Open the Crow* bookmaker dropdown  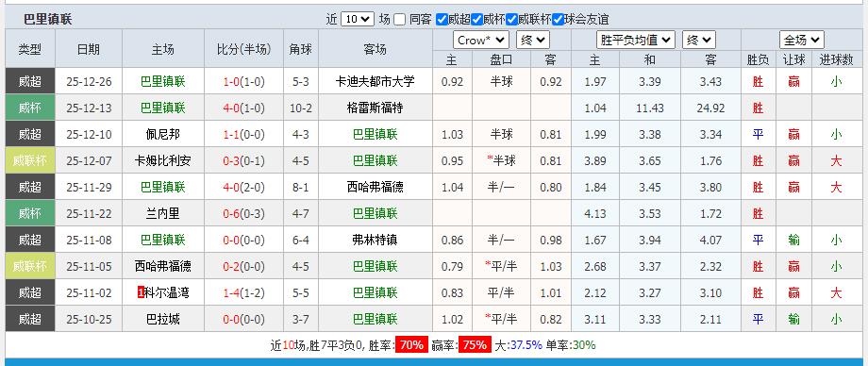[x=481, y=40]
